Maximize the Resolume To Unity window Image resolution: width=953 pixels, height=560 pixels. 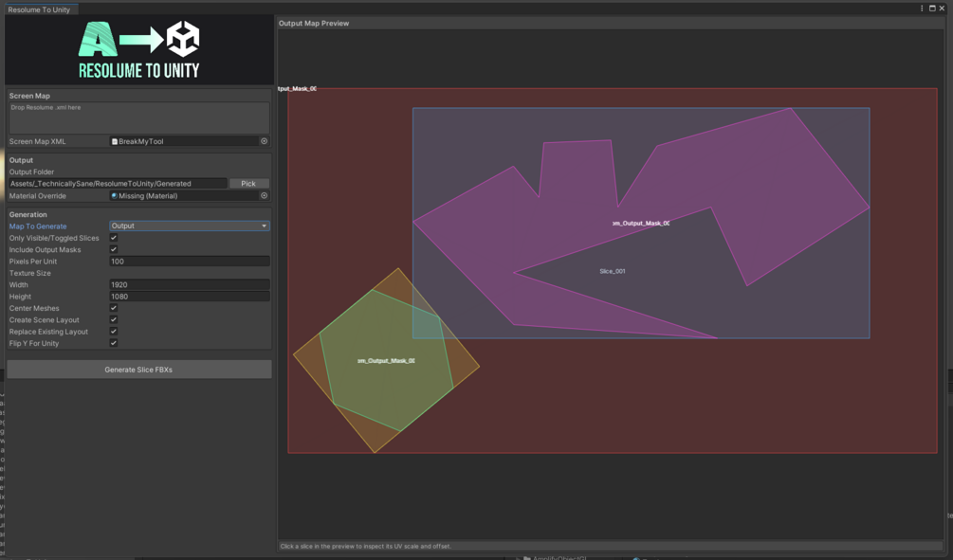pyautogui.click(x=932, y=8)
